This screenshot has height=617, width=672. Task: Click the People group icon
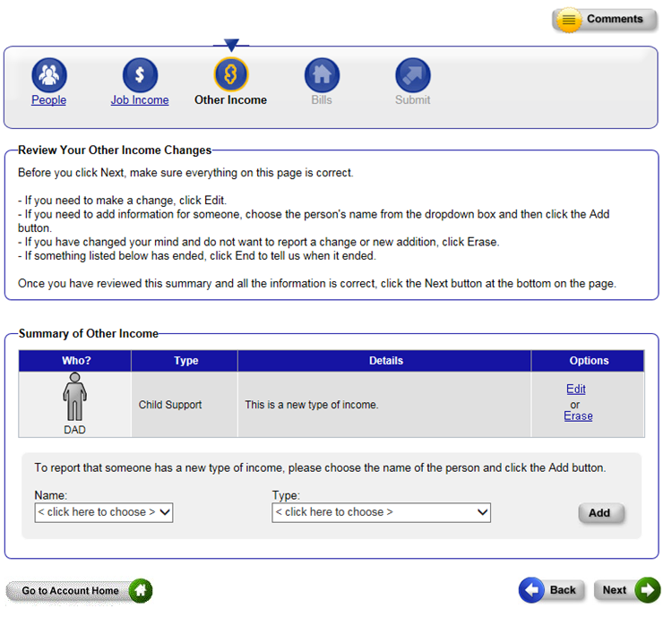(49, 75)
